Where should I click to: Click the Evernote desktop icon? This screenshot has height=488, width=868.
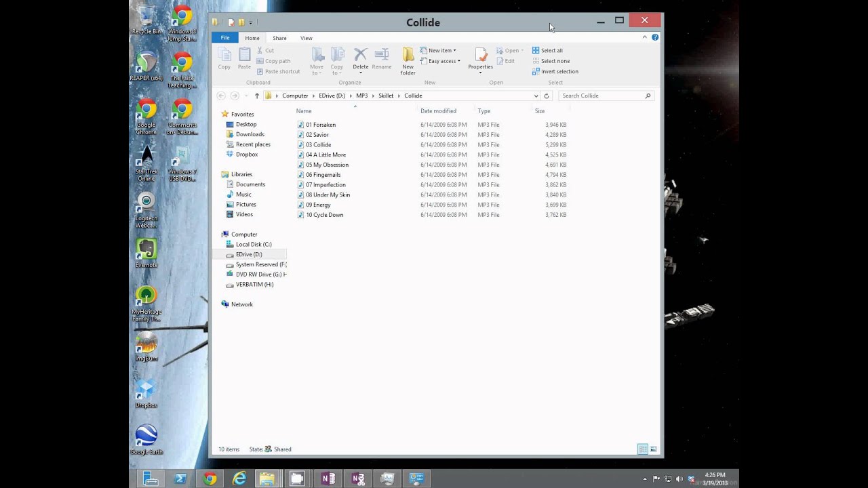146,253
